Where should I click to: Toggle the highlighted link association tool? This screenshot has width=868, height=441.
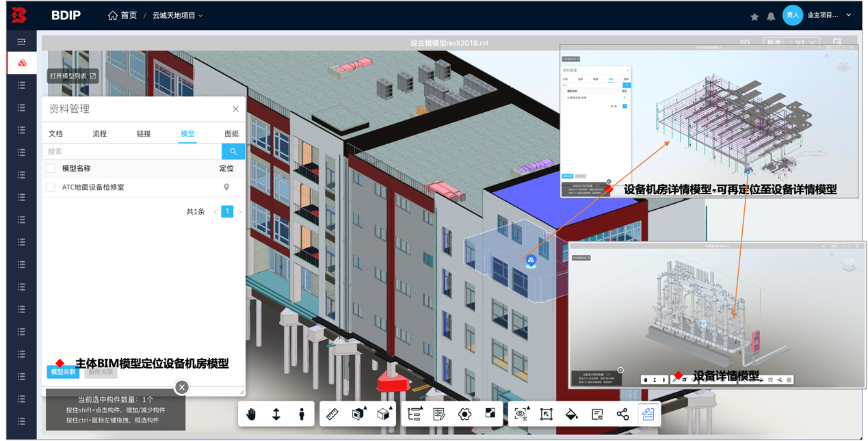point(648,414)
